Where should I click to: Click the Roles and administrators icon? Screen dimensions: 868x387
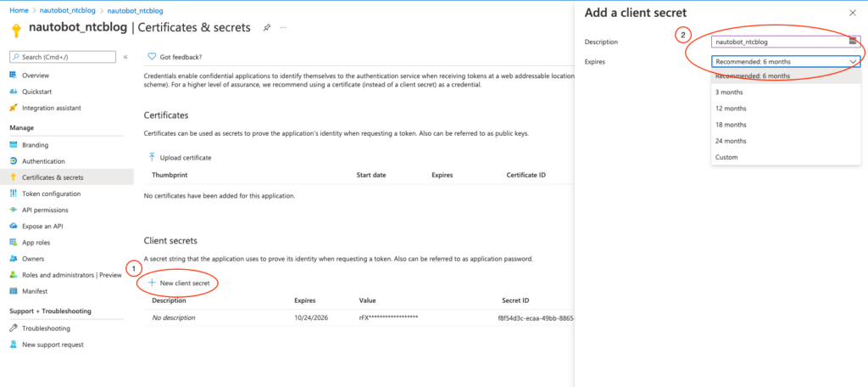(14, 275)
